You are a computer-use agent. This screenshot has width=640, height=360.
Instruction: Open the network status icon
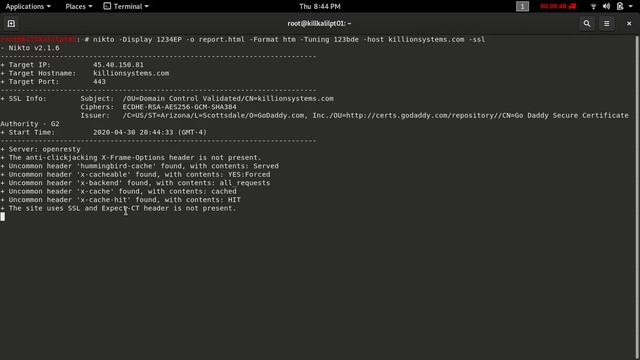(593, 6)
